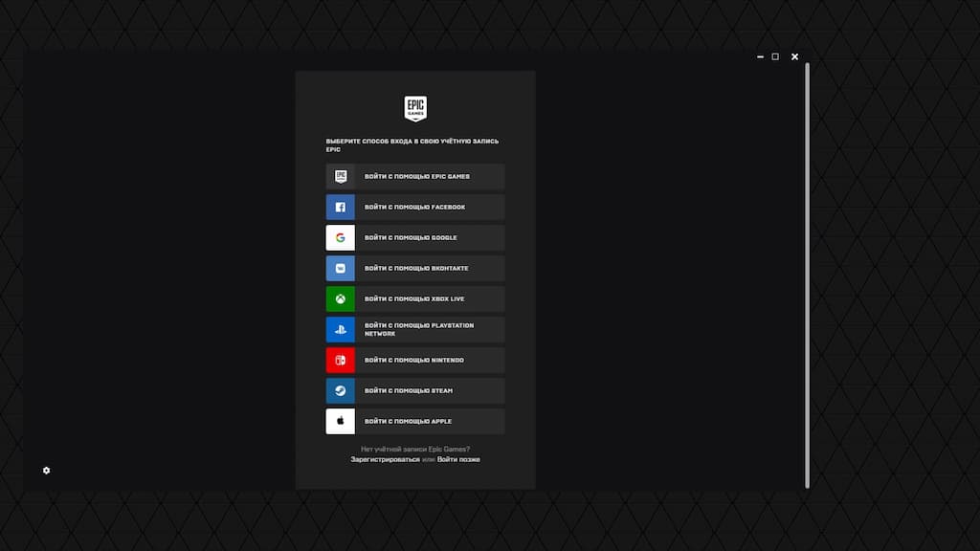The width and height of the screenshot is (980, 551).
Task: Click the Nintendo Switch logo icon
Action: (x=340, y=361)
